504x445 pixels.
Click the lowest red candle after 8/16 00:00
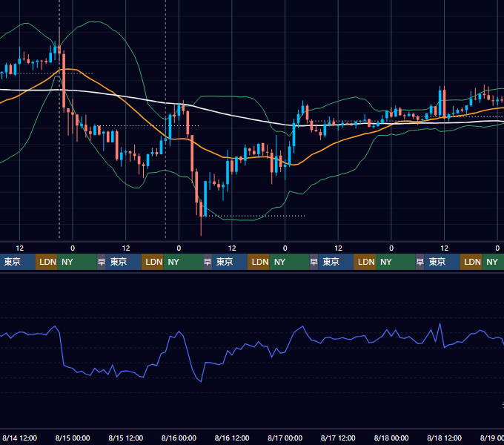pyautogui.click(x=201, y=209)
